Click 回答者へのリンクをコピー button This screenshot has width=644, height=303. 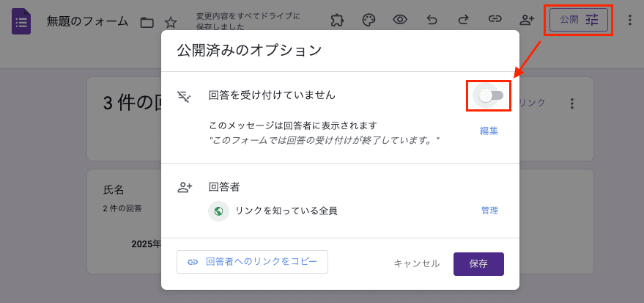pyautogui.click(x=252, y=262)
